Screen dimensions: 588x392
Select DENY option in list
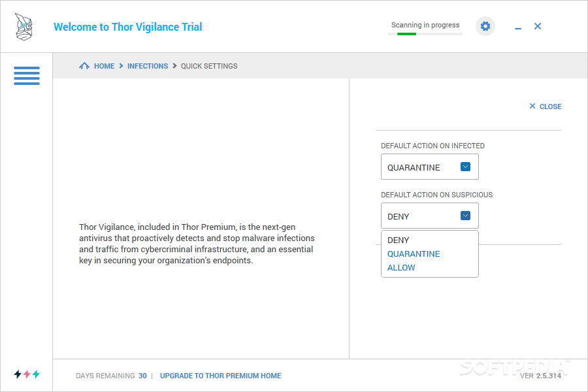tap(399, 240)
